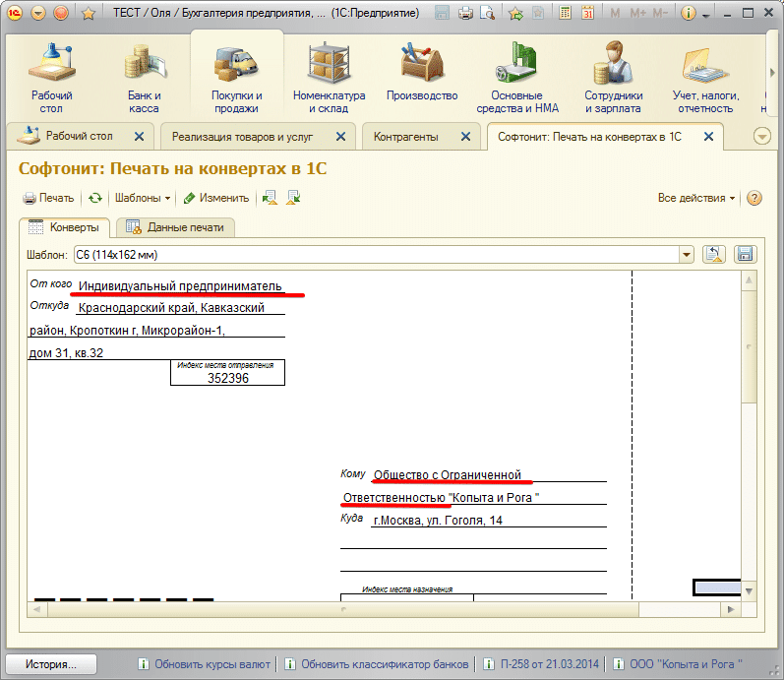Switch to Реализация товаров и услуг tab
The height and width of the screenshot is (680, 784).
(x=243, y=137)
